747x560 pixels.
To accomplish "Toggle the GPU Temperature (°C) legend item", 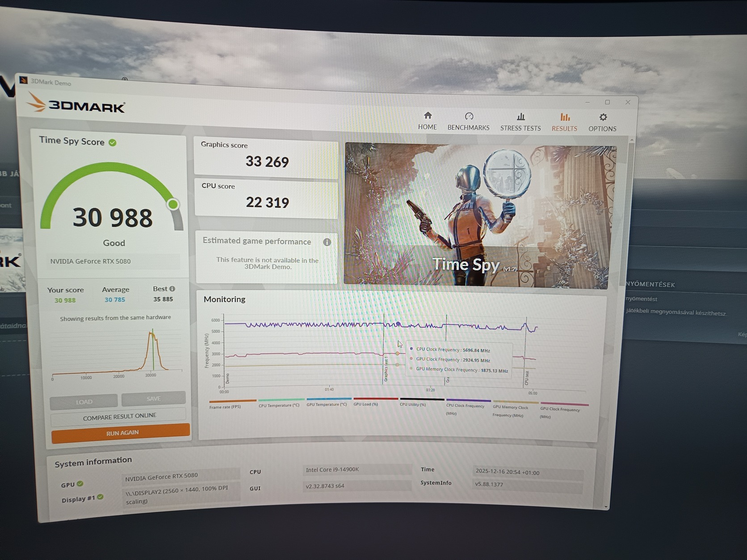I will (x=328, y=402).
